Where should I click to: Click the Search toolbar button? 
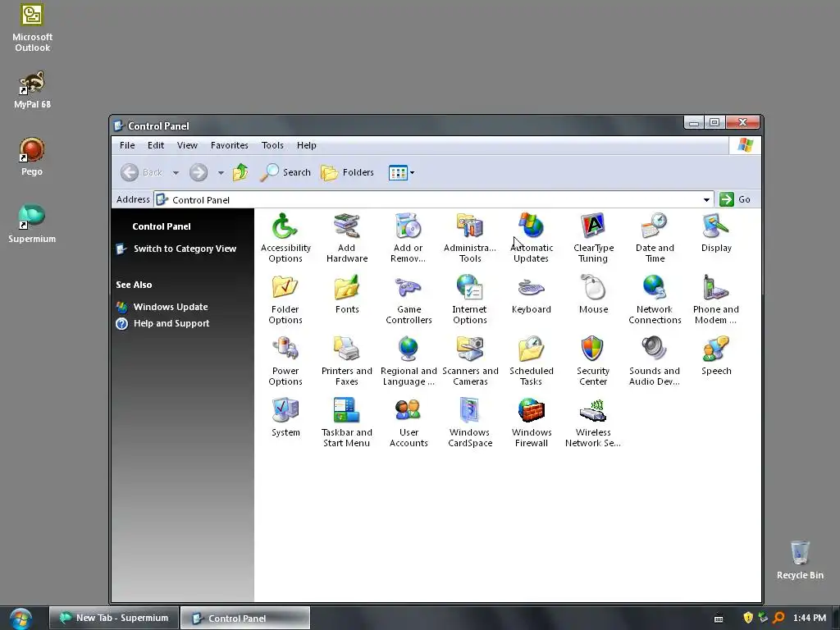pos(285,172)
